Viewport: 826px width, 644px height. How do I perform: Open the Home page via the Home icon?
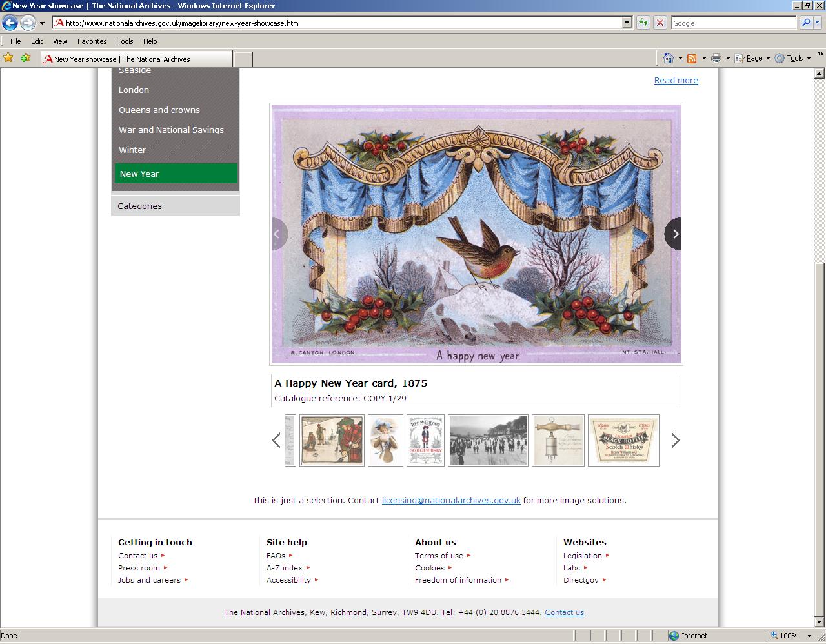(x=668, y=58)
